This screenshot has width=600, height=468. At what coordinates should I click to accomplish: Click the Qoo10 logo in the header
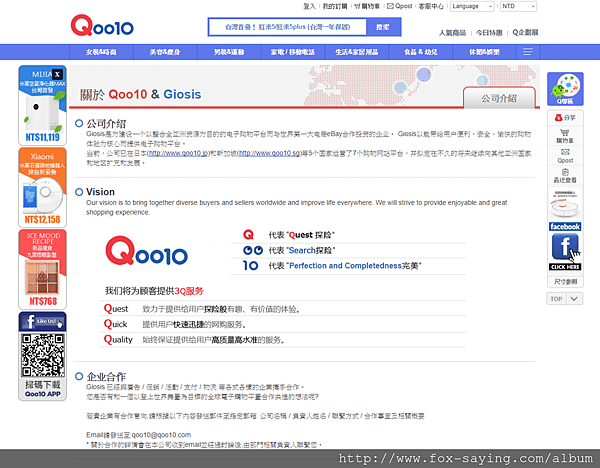(x=102, y=25)
